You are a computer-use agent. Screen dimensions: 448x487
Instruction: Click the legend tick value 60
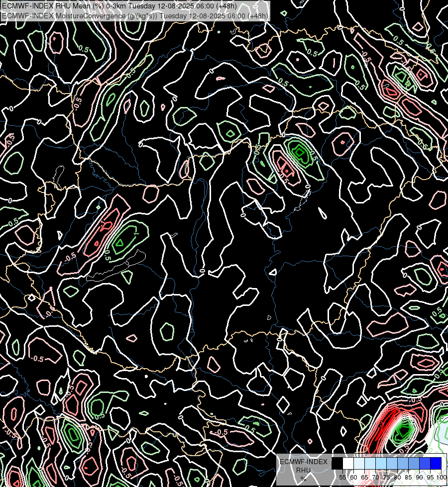click(353, 478)
